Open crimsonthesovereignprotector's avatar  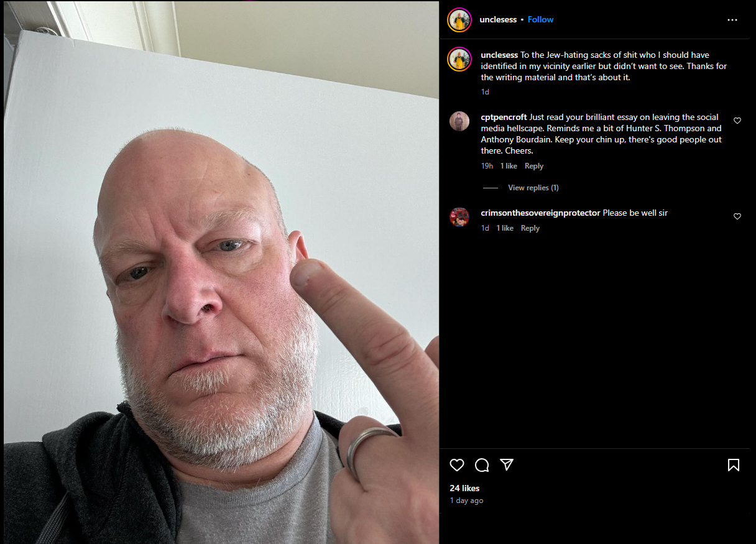(459, 217)
